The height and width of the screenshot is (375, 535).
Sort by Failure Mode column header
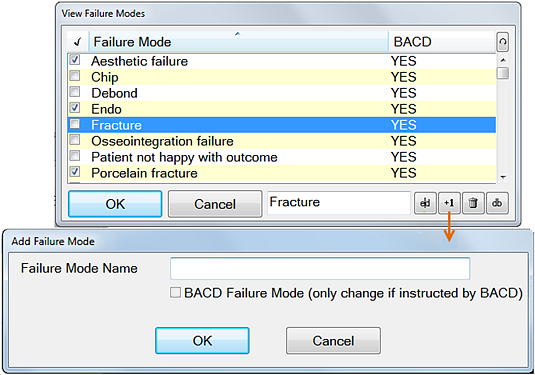pos(238,42)
